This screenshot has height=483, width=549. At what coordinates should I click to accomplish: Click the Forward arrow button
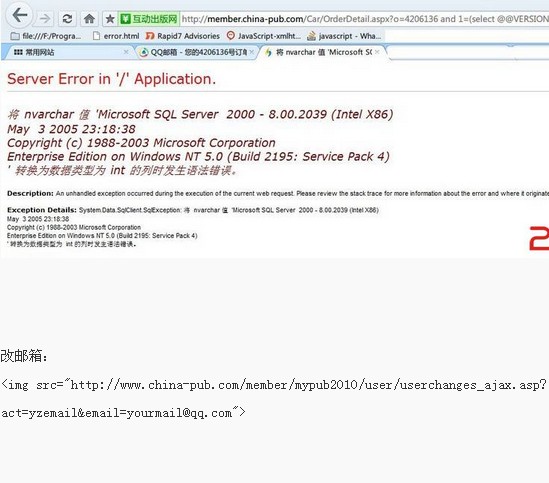(x=44, y=18)
